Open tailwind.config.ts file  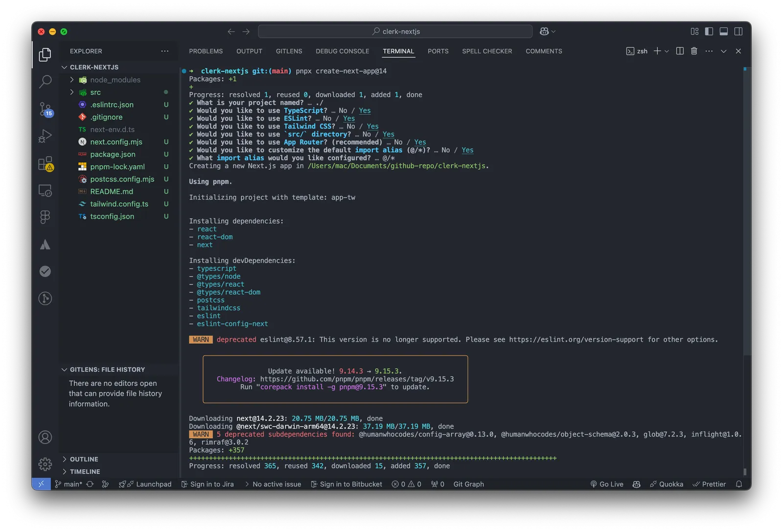pyautogui.click(x=119, y=204)
